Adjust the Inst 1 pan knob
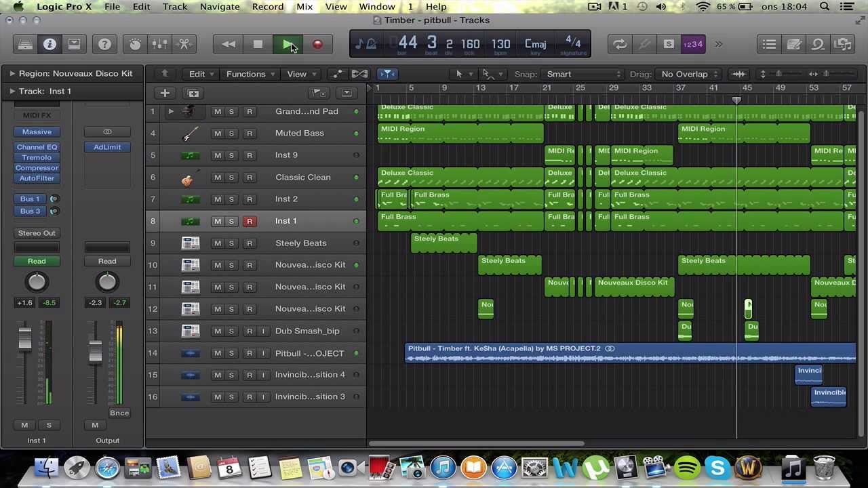 tap(37, 282)
